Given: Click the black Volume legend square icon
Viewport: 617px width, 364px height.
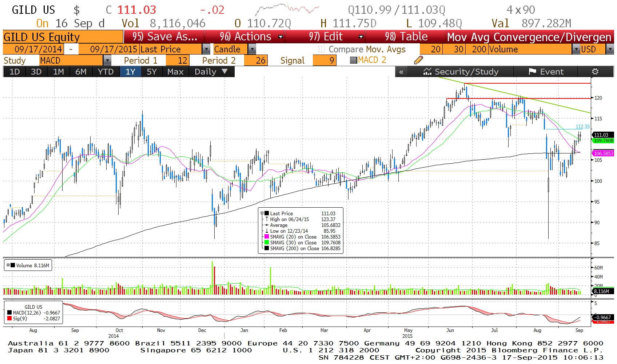Looking at the screenshot, I should 13,265.
